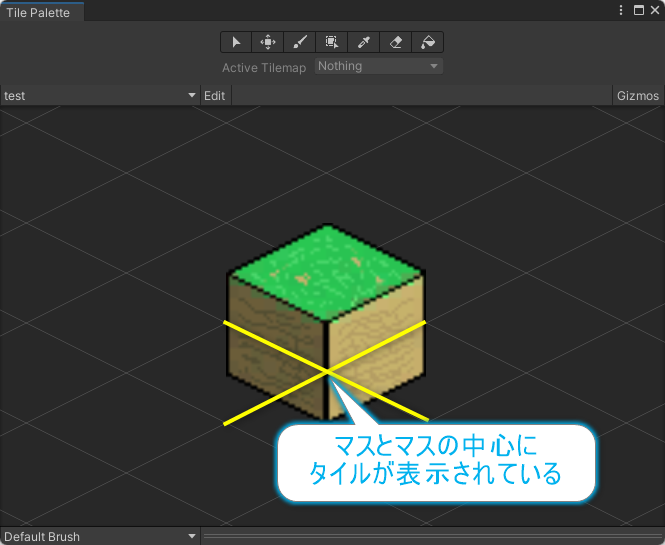
Task: Click the brush settings resize handle bar
Action: tap(433, 537)
